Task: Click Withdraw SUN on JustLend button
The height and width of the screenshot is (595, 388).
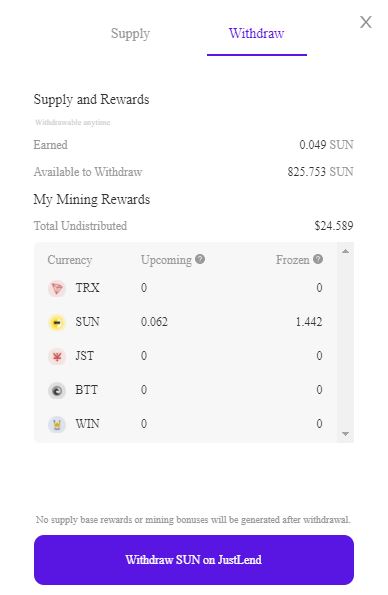Action: point(194,560)
